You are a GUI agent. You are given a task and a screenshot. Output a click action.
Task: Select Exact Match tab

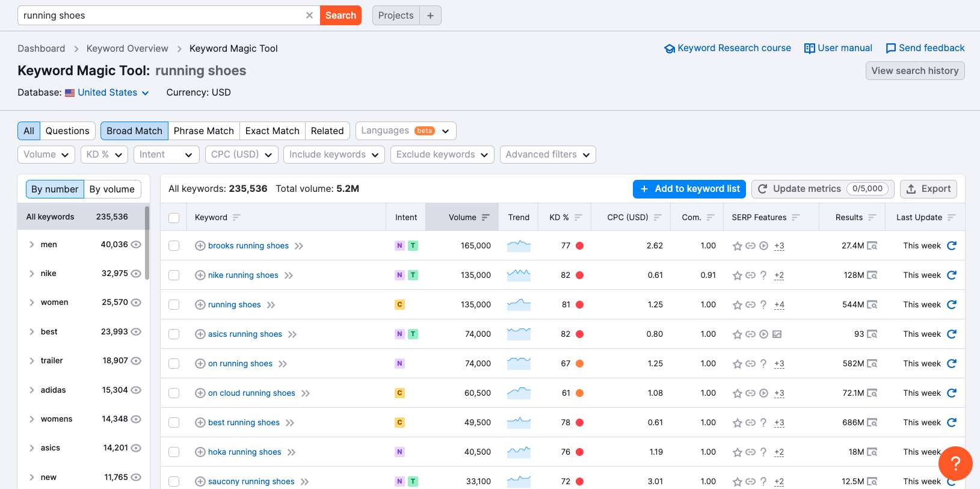click(x=272, y=131)
